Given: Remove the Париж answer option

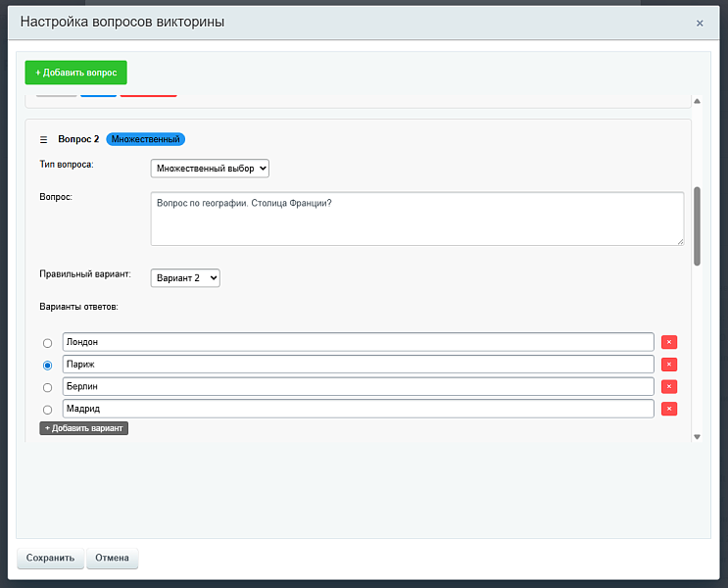Looking at the screenshot, I should tap(669, 365).
